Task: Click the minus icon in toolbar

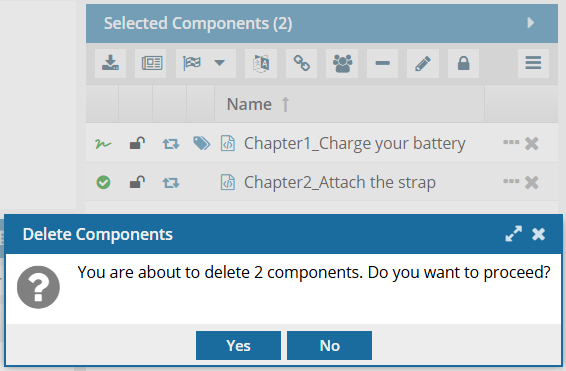Action: tap(382, 64)
